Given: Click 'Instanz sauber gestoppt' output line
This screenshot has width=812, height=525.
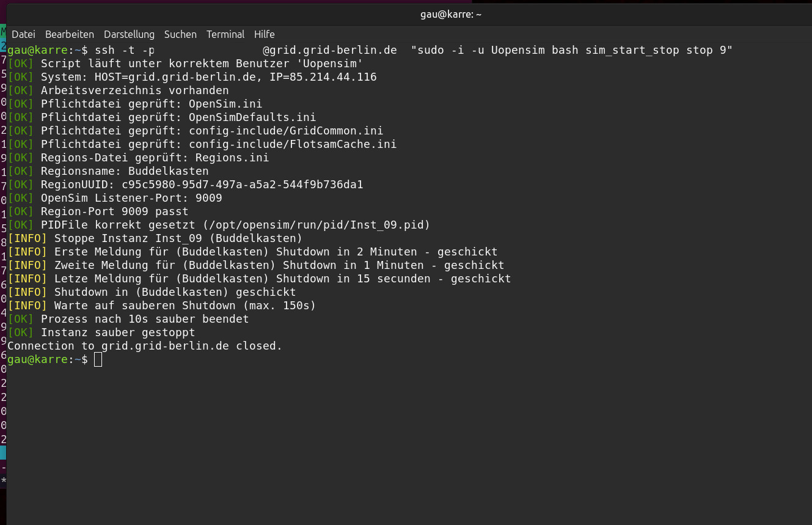Looking at the screenshot, I should (x=118, y=332).
